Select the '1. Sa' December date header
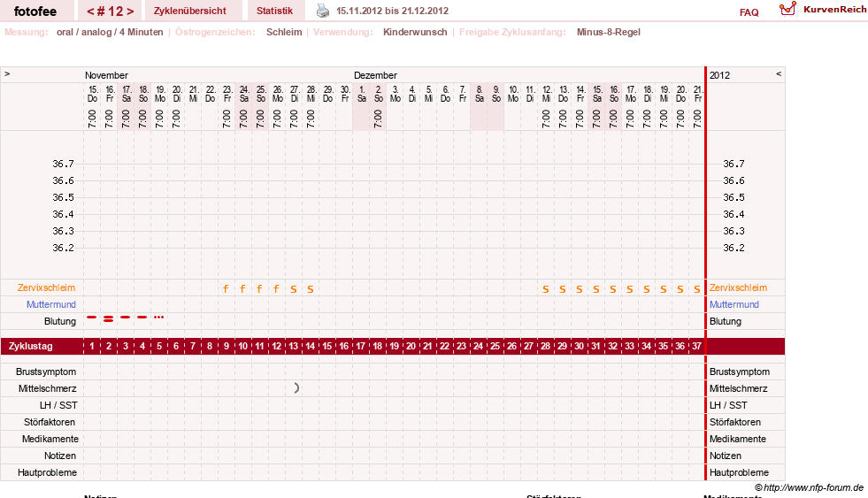 (362, 94)
